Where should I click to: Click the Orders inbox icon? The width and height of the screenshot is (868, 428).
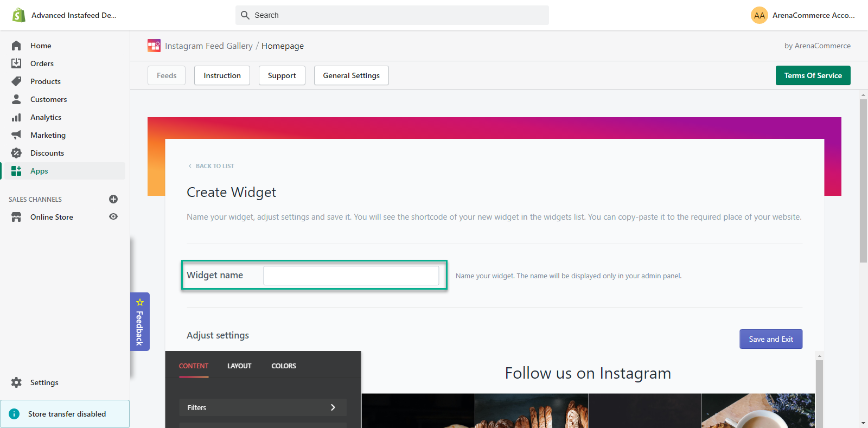(x=16, y=63)
